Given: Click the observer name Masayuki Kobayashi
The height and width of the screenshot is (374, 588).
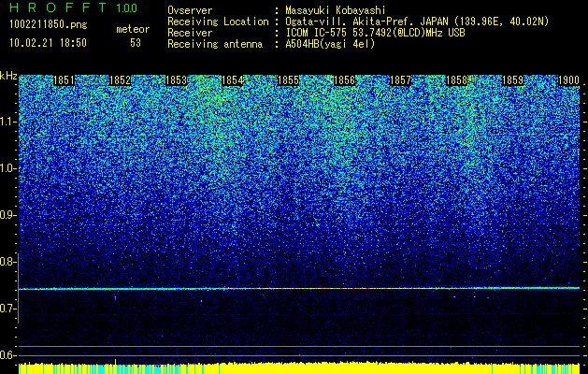Looking at the screenshot, I should coord(335,10).
